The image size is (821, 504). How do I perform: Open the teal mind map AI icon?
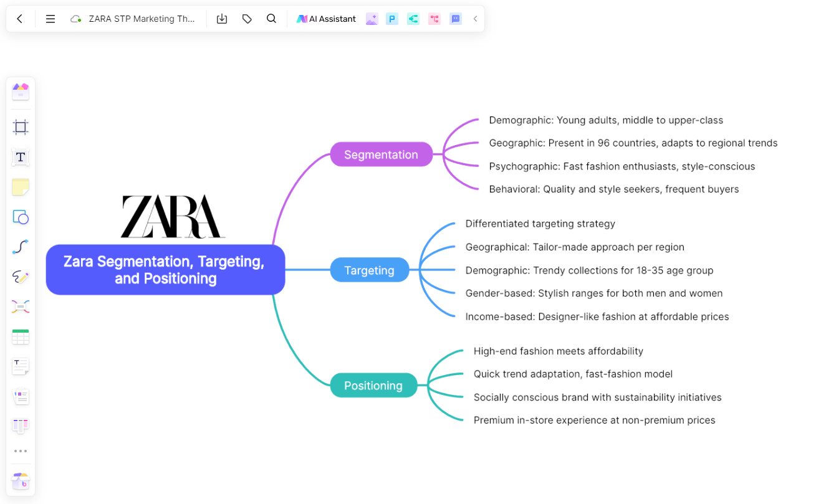pyautogui.click(x=413, y=19)
